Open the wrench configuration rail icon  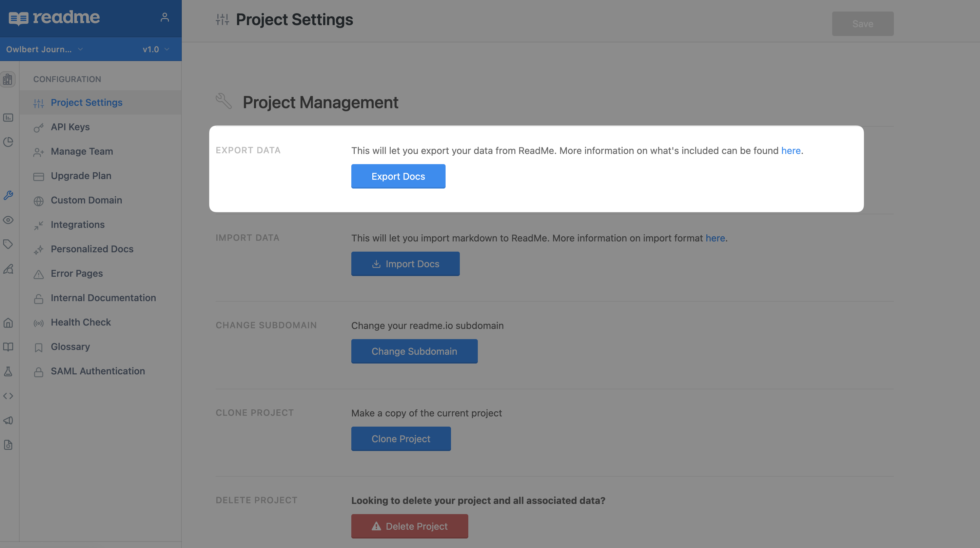tap(8, 195)
